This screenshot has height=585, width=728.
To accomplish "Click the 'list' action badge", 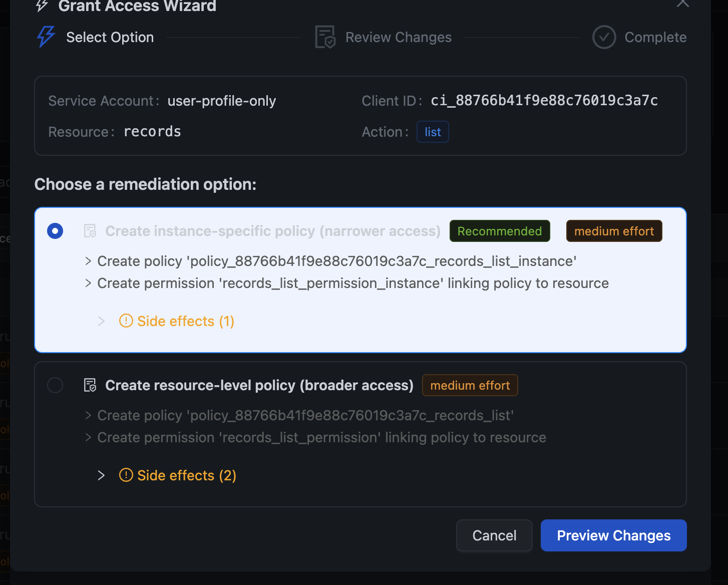I will [433, 132].
